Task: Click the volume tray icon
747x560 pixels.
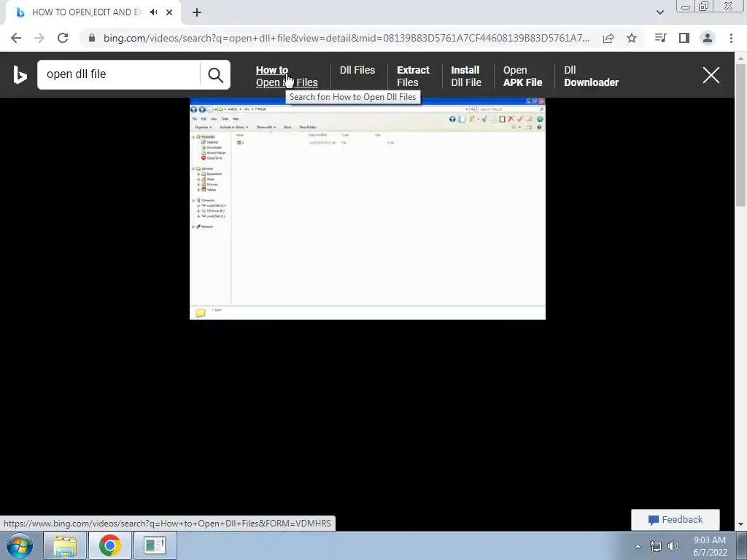Action: click(673, 546)
